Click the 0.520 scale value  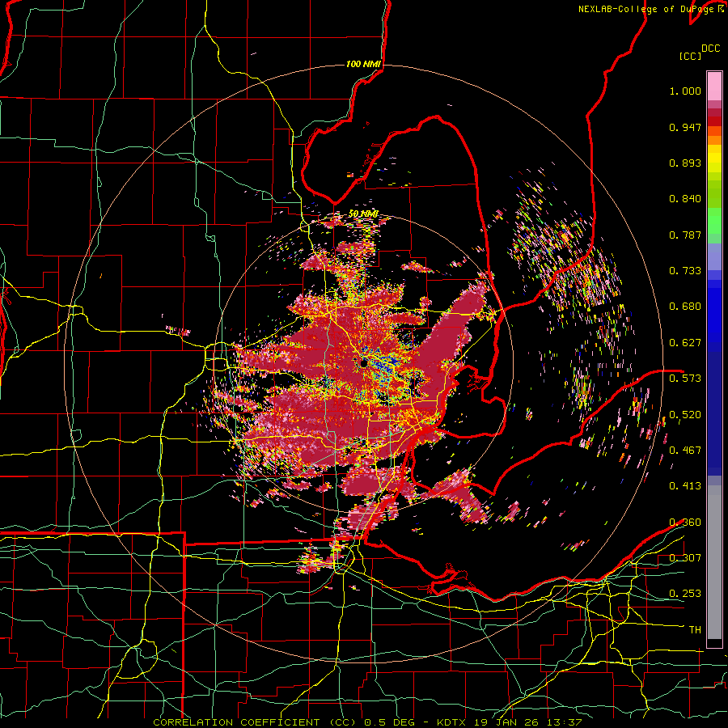685,415
